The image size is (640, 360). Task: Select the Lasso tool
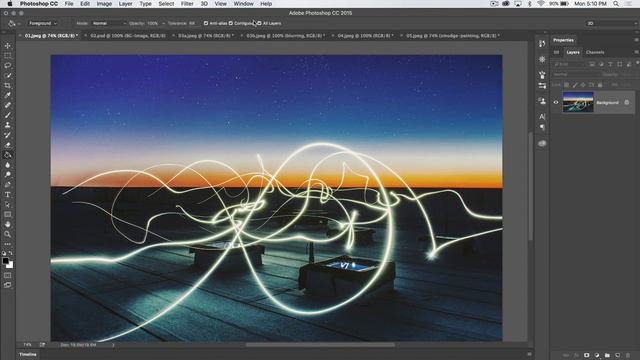pyautogui.click(x=8, y=65)
